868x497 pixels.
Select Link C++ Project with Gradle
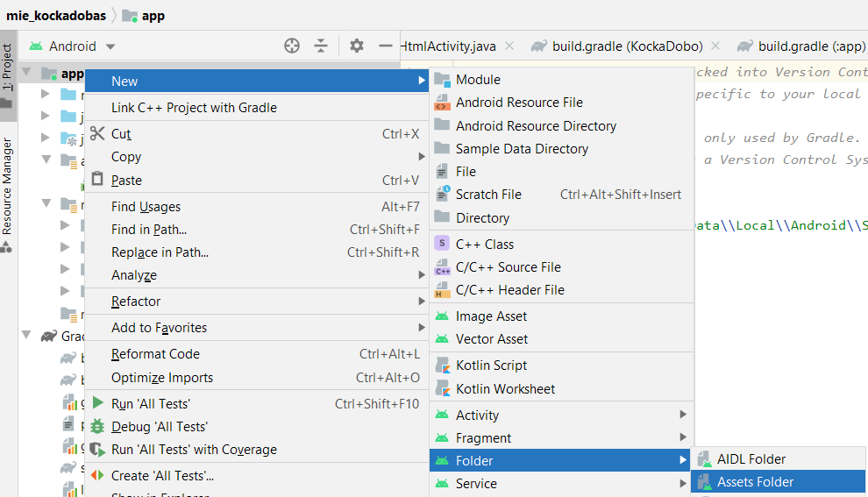257,107
